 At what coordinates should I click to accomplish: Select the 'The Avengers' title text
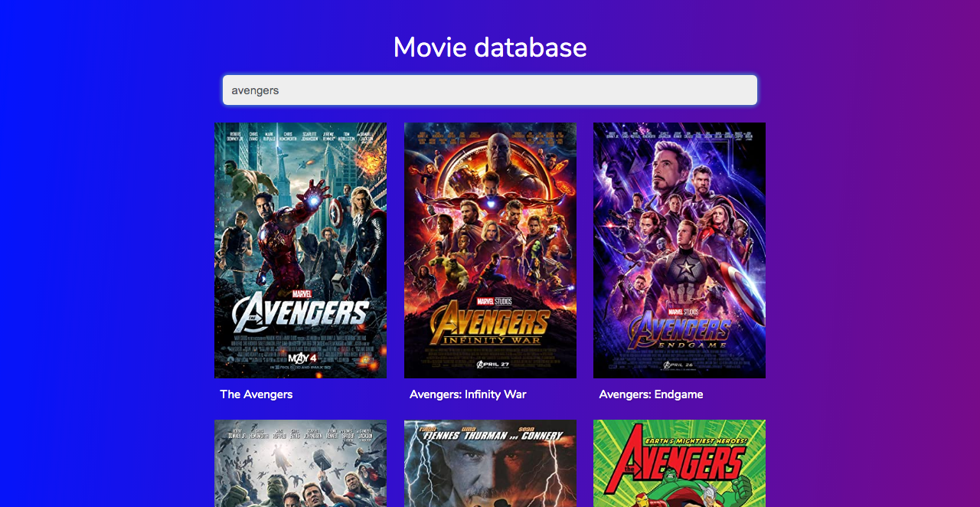click(256, 394)
